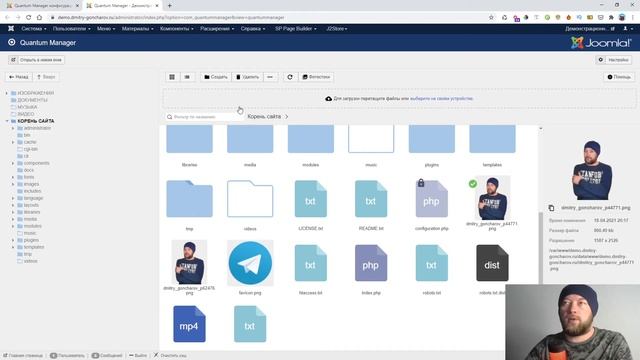The height and width of the screenshot is (360, 640).
Task: Open the Система menu
Action: tap(33, 29)
